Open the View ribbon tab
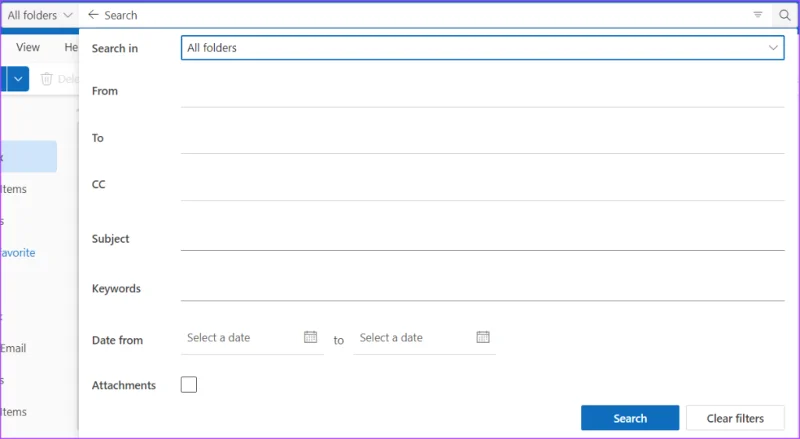 [28, 47]
